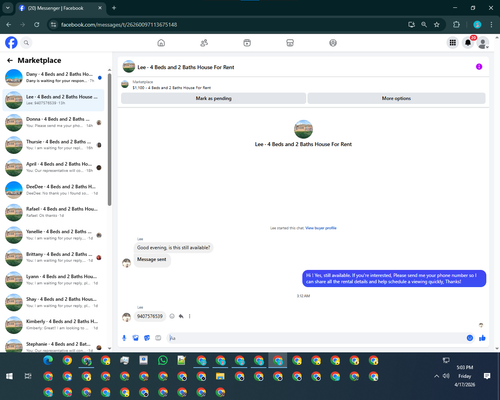Screen dimensions: 500x400
Task: React to the 9407576539 message
Action: 172,316
